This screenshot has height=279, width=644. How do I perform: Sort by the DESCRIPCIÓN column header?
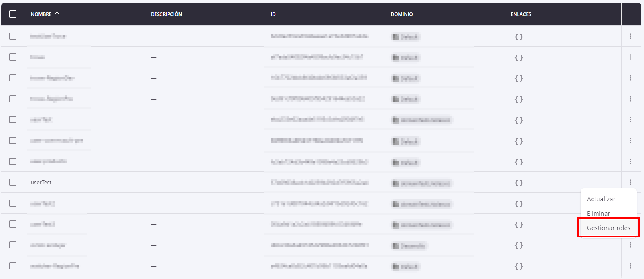(166, 14)
